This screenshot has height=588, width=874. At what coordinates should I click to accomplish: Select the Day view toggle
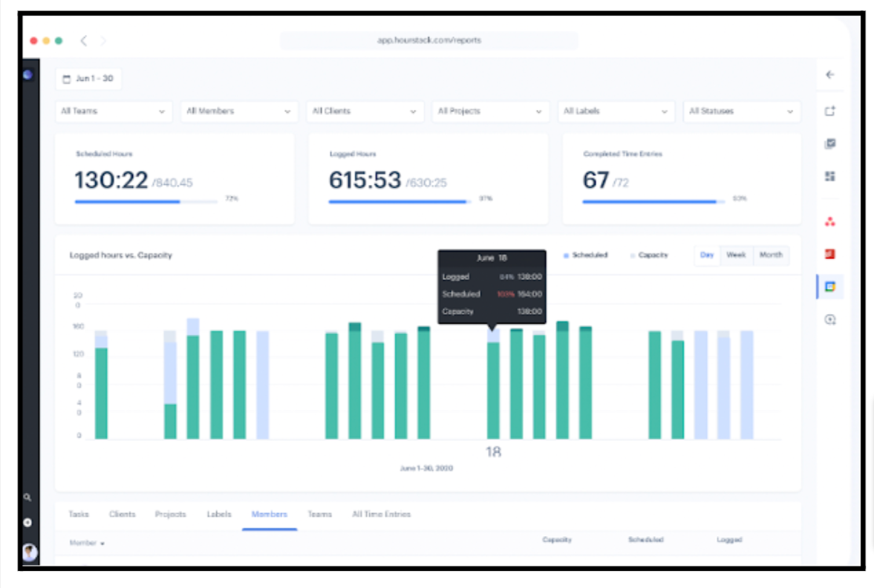pyautogui.click(x=706, y=255)
